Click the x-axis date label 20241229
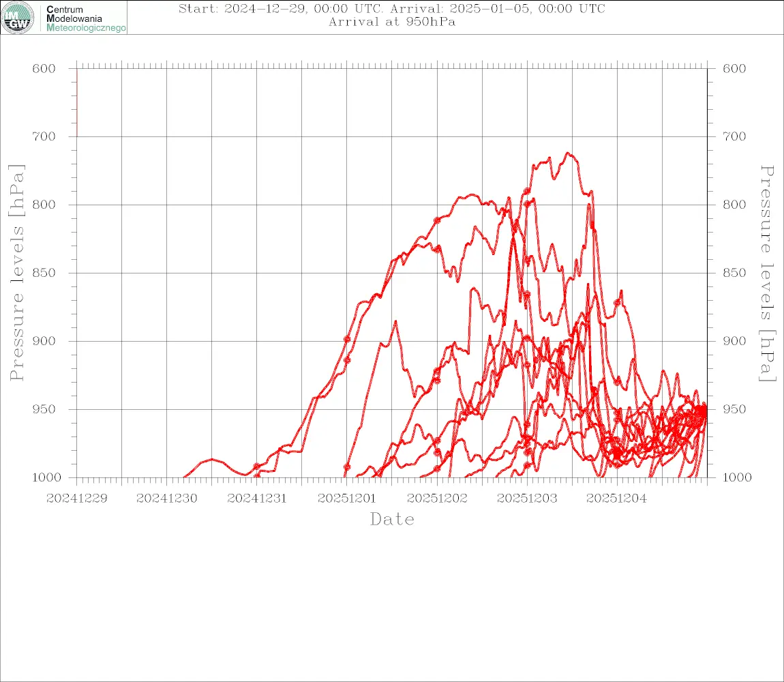Image resolution: width=784 pixels, height=682 pixels. pyautogui.click(x=77, y=499)
